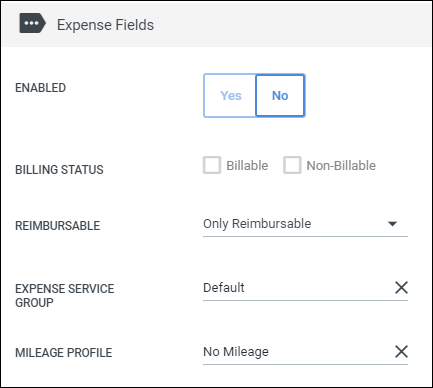Click the Enabled field label
Viewport: 433px width, 388px height.
point(41,88)
